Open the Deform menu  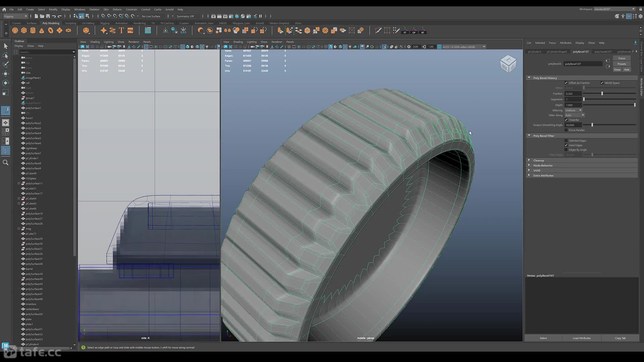point(117,9)
